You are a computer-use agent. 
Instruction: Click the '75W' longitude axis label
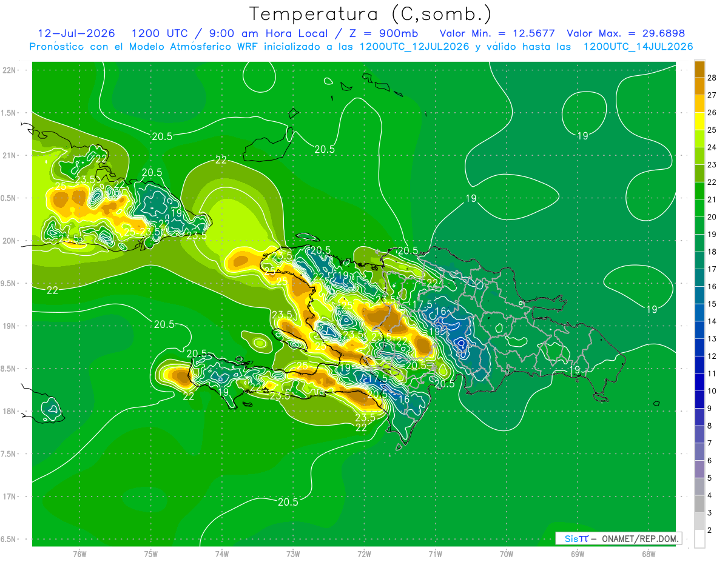(x=151, y=554)
